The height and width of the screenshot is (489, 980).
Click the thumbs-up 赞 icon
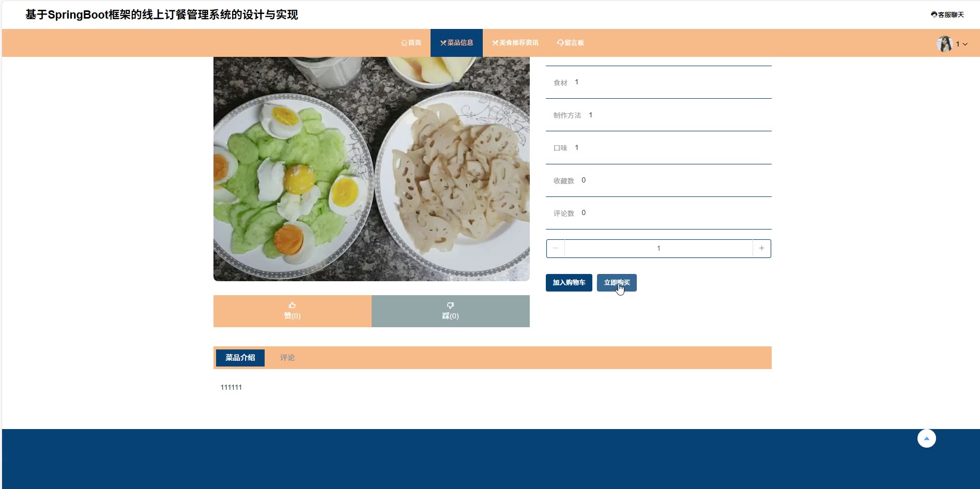tap(292, 305)
